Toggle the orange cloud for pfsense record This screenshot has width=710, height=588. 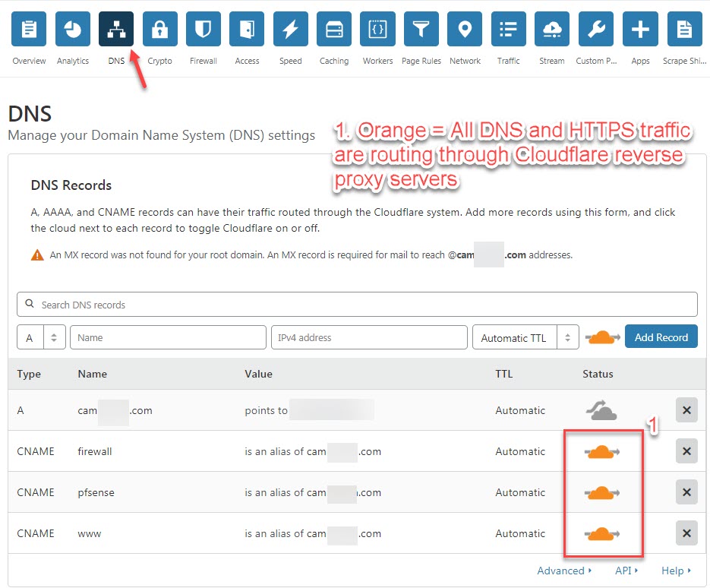601,492
